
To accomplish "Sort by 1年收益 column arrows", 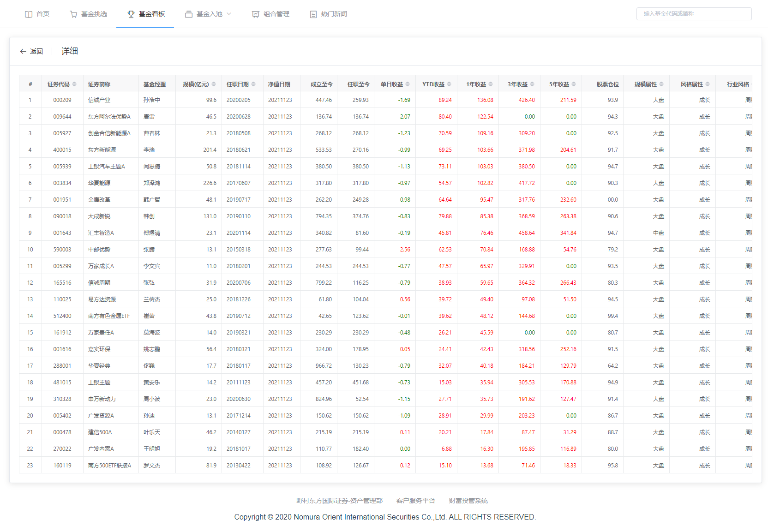I will click(x=491, y=84).
